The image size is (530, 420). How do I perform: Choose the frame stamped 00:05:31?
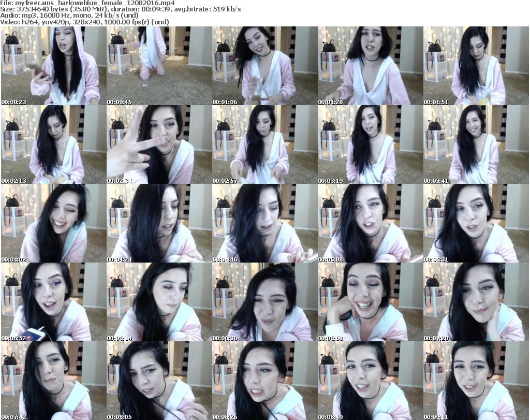[476, 223]
